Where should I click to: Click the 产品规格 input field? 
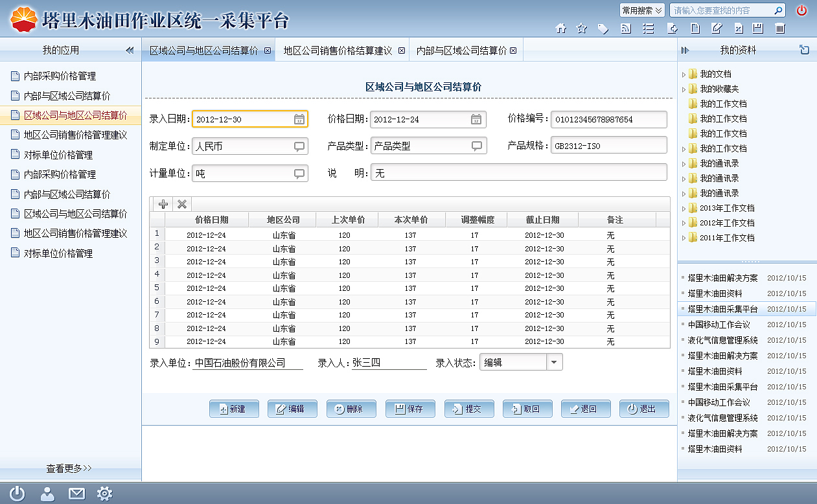coord(609,146)
